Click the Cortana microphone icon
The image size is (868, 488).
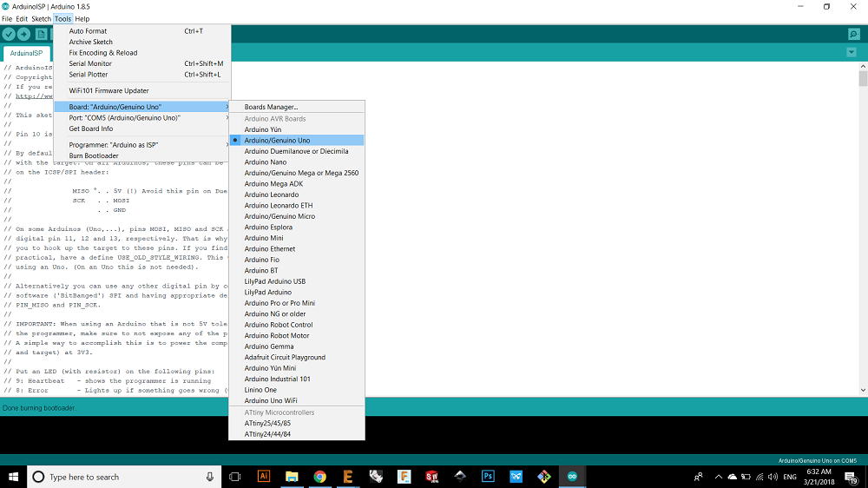click(x=210, y=477)
